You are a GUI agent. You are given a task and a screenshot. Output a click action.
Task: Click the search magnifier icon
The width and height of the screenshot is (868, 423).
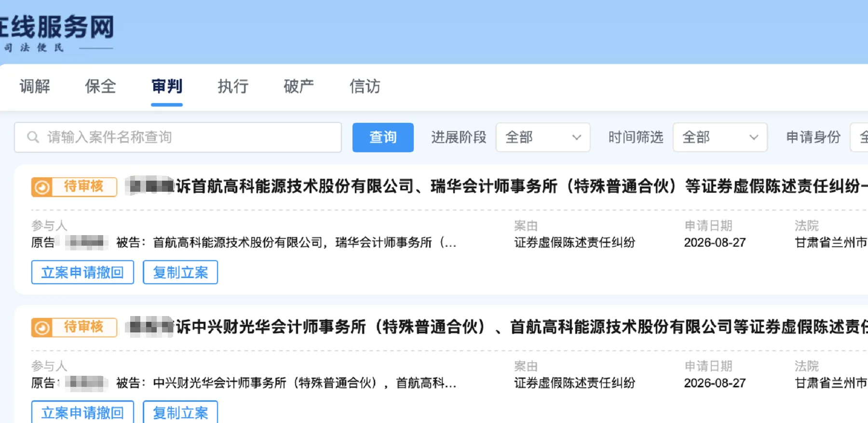(x=33, y=137)
